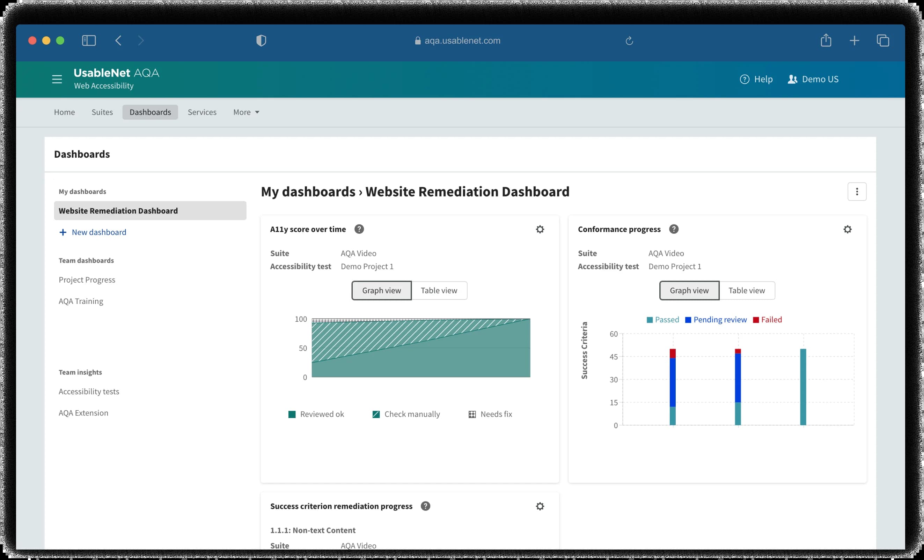Toggle the Pending review legend series
Image resolution: width=924 pixels, height=560 pixels.
click(x=716, y=320)
